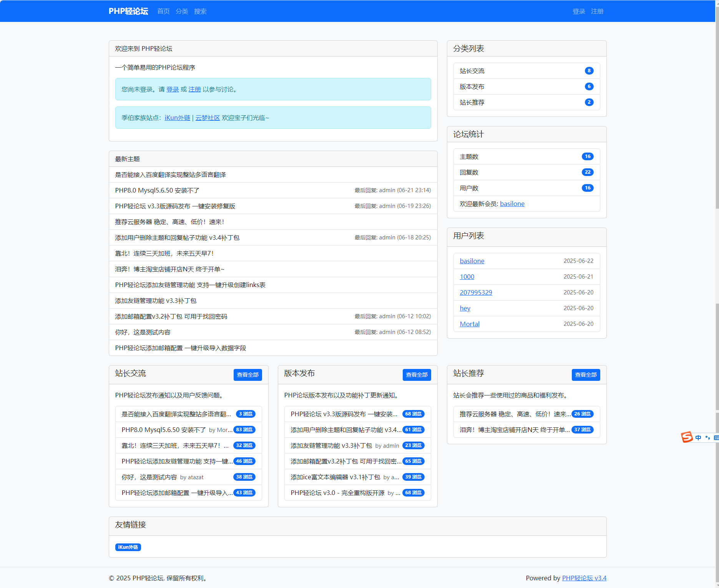Open the PHP轻论坛 v3.4 footer link
Image resolution: width=719 pixels, height=588 pixels.
coord(584,578)
